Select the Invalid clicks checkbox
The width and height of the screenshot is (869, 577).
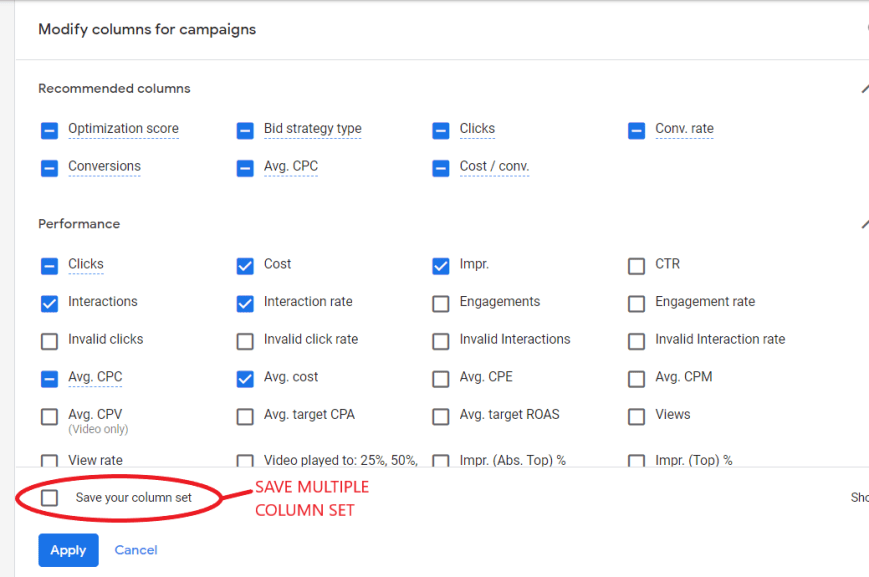coord(49,341)
